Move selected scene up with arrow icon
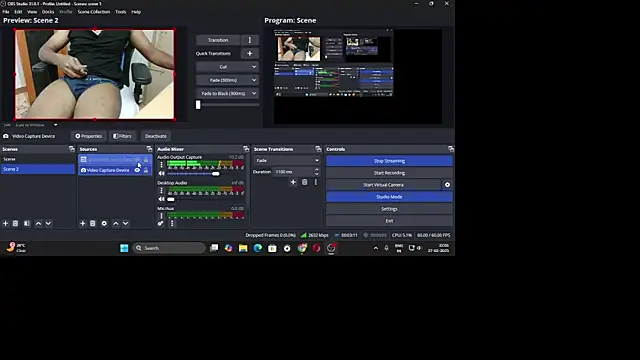The height and width of the screenshot is (360, 640). [x=38, y=224]
